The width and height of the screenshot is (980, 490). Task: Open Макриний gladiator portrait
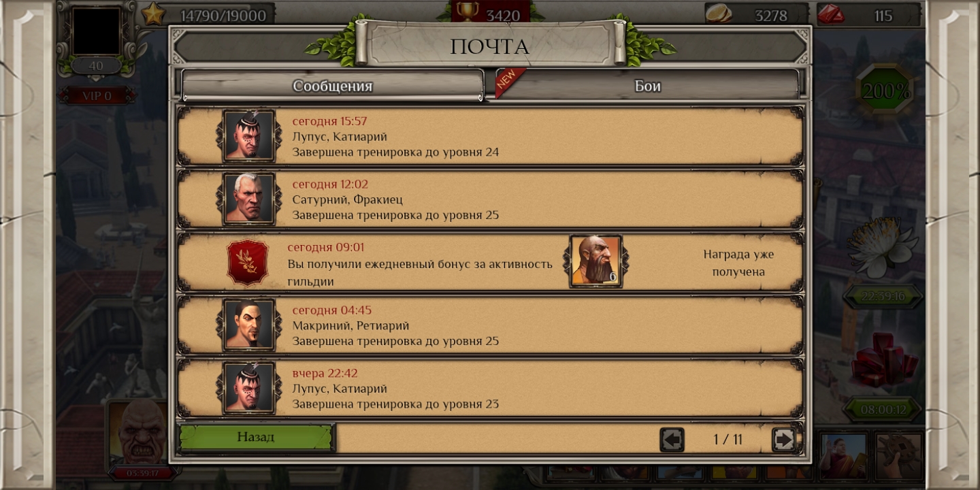(249, 325)
